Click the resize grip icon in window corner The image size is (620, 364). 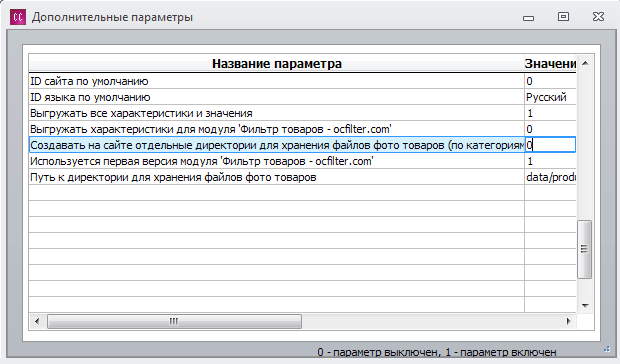pos(607,349)
